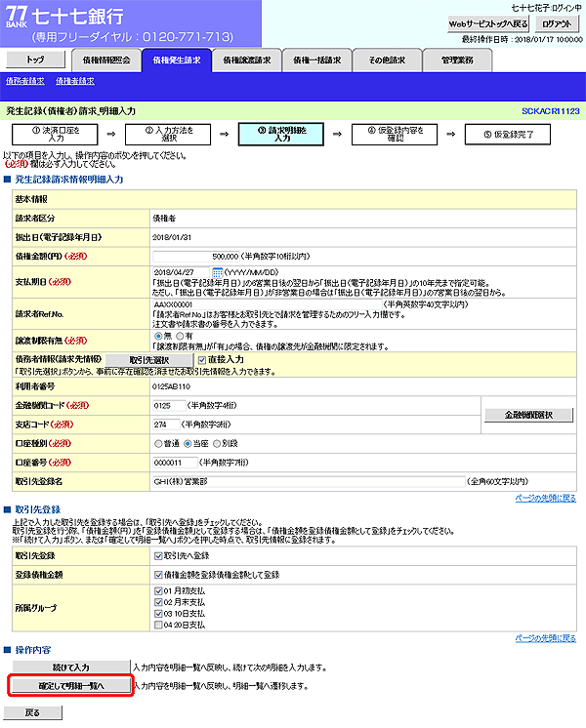Click the 債務者請求 submenu link

click(x=25, y=81)
